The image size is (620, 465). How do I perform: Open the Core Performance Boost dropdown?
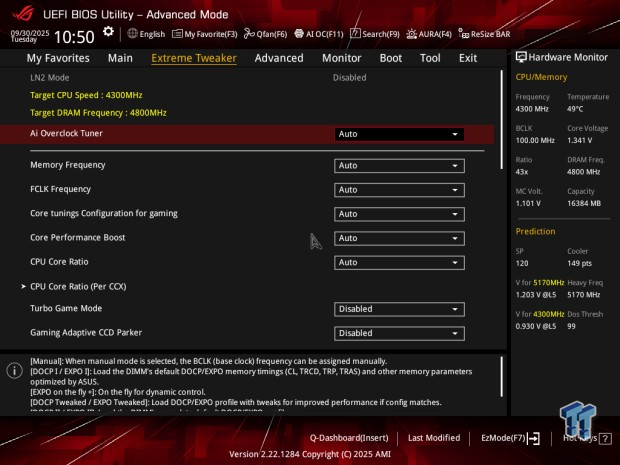tap(399, 238)
